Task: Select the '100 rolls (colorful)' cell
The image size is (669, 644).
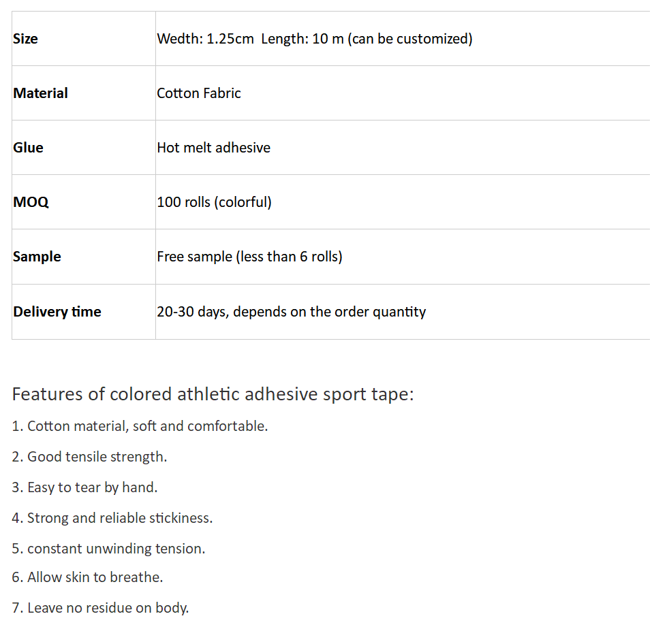Action: pyautogui.click(x=214, y=202)
